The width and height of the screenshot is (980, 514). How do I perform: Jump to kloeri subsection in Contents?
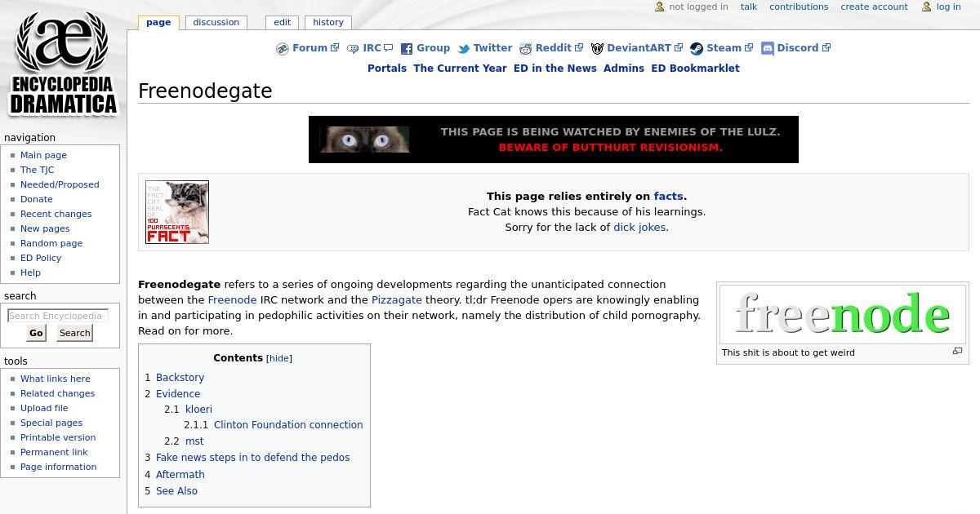point(198,410)
